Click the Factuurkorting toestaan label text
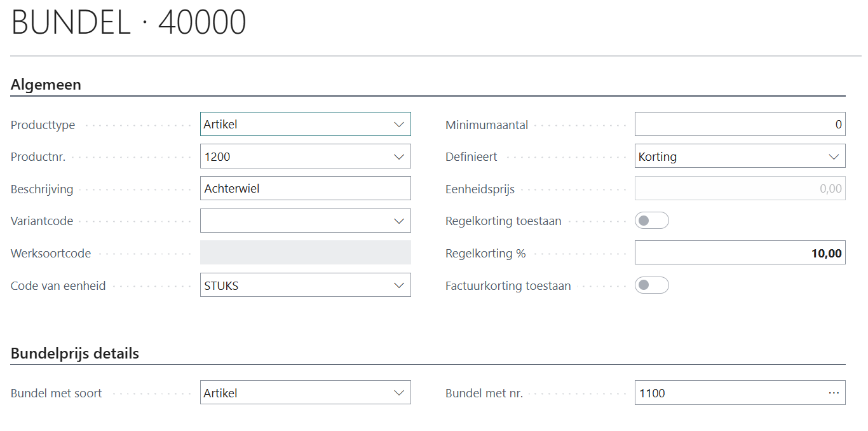 point(508,286)
